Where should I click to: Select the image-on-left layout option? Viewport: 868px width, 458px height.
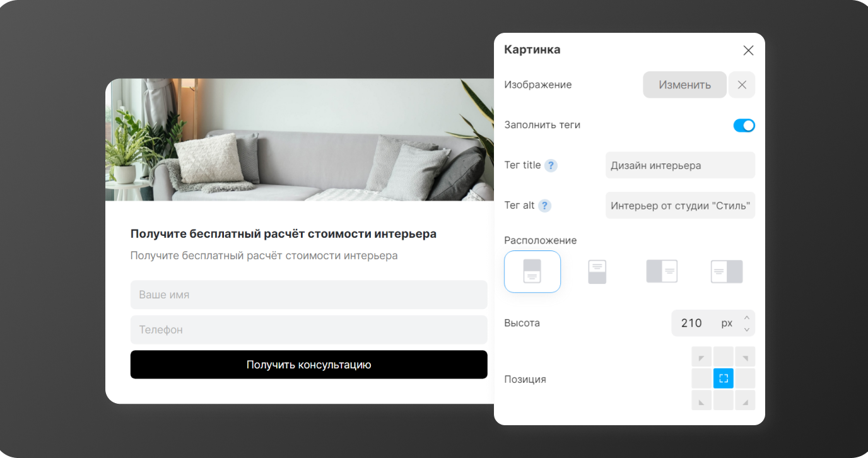click(x=662, y=272)
